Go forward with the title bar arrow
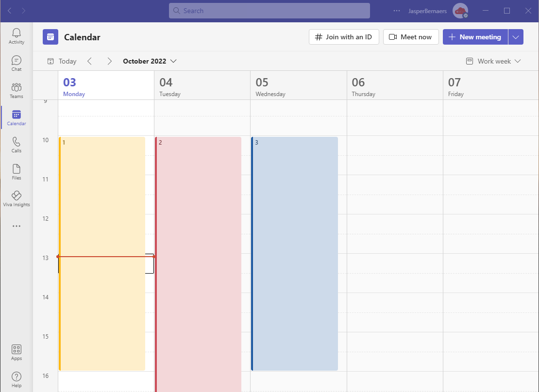Image resolution: width=539 pixels, height=392 pixels. pos(23,11)
